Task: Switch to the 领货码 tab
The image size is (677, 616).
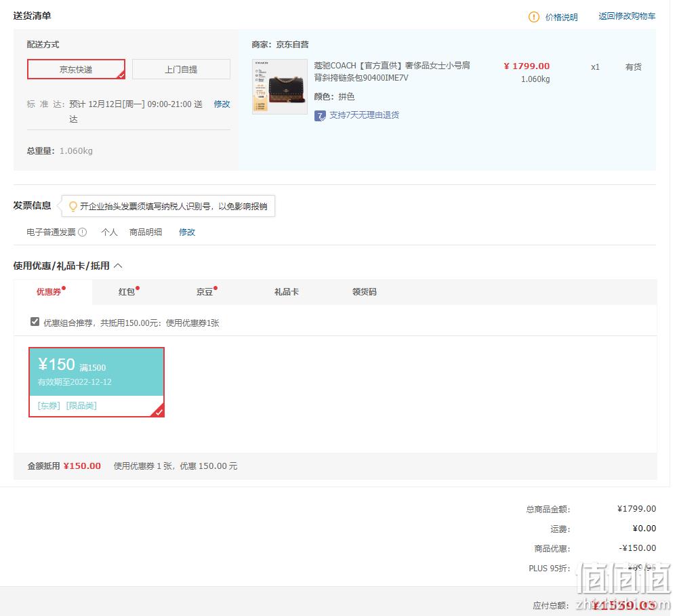Action: (x=365, y=292)
